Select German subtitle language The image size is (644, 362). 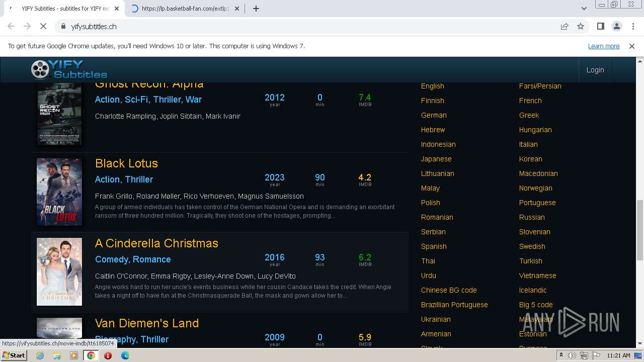point(434,115)
